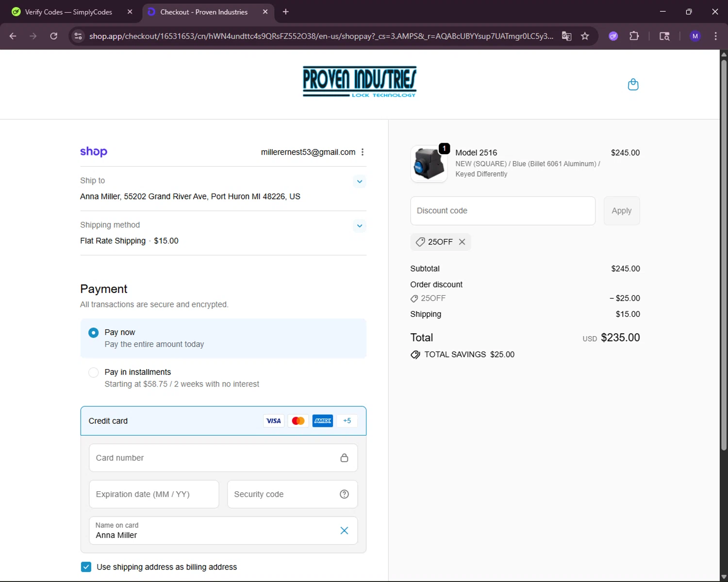The width and height of the screenshot is (728, 582).
Task: Toggle Use shipping address as billing address
Action: pos(86,567)
